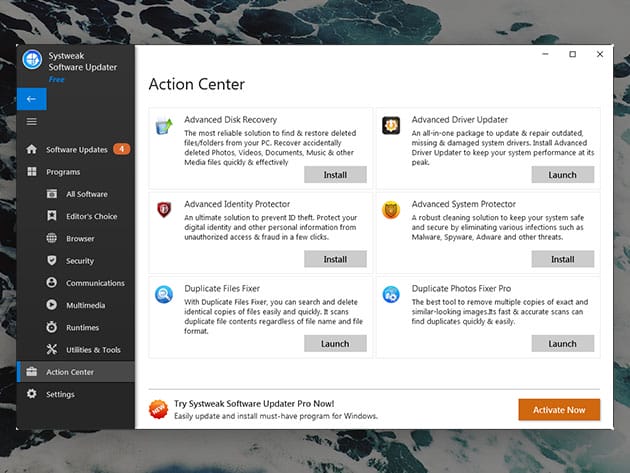The width and height of the screenshot is (630, 473).
Task: Select Utilities & Tools category
Action: coord(76,350)
